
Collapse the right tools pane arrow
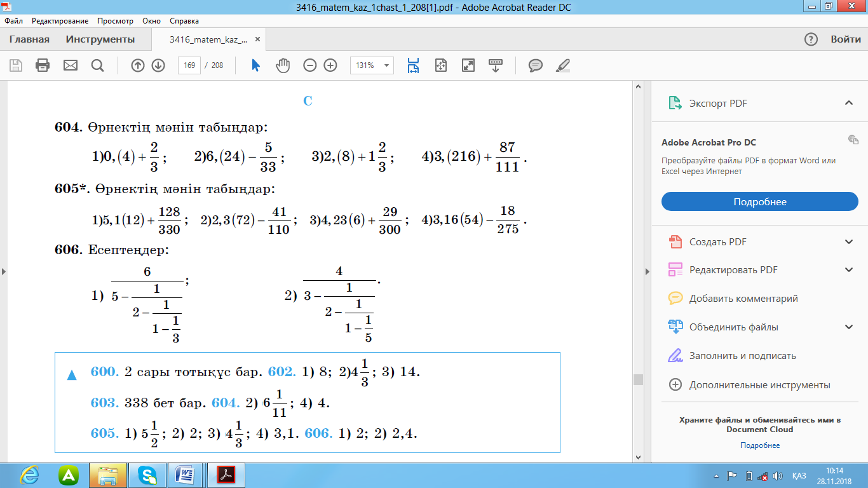pos(647,271)
